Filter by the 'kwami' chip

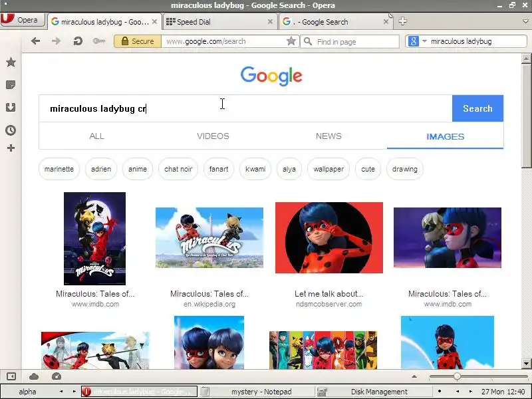[255, 169]
